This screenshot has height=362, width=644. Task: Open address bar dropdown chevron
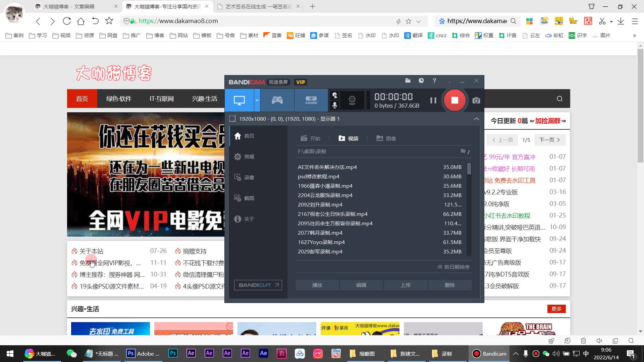click(418, 21)
